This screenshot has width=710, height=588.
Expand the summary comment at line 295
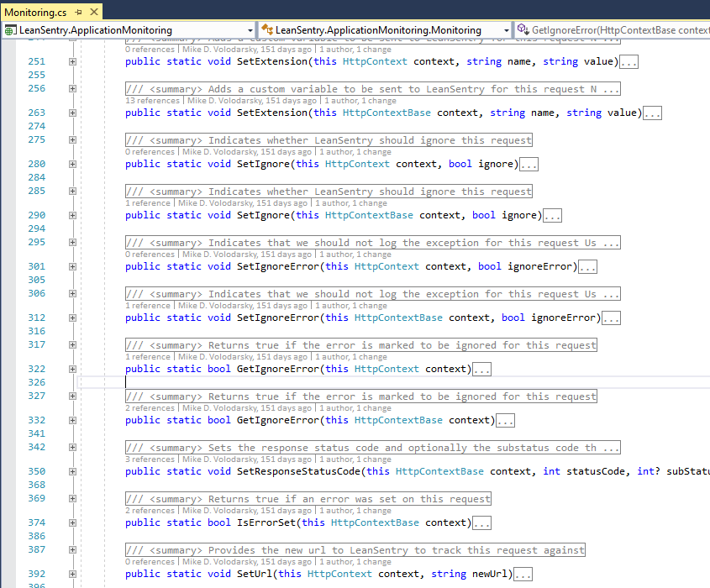pyautogui.click(x=72, y=242)
